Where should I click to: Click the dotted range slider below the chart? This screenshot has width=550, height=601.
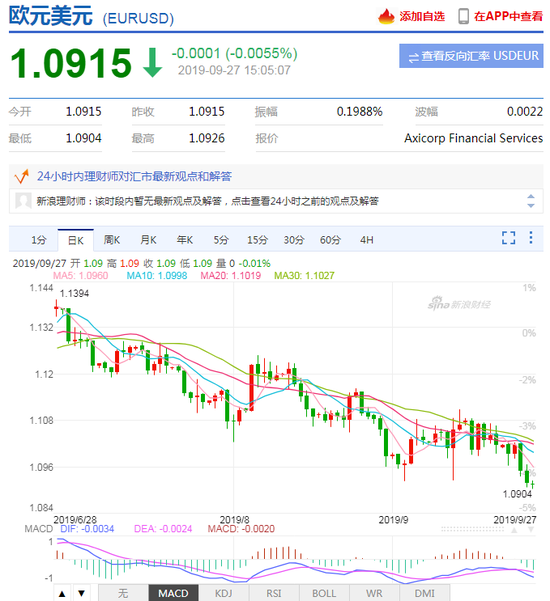472,529
